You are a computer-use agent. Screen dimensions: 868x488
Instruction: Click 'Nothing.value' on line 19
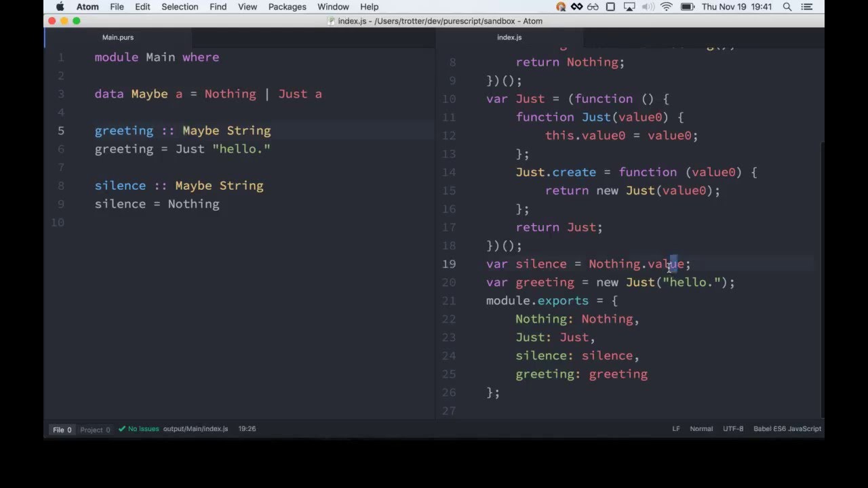pyautogui.click(x=636, y=264)
